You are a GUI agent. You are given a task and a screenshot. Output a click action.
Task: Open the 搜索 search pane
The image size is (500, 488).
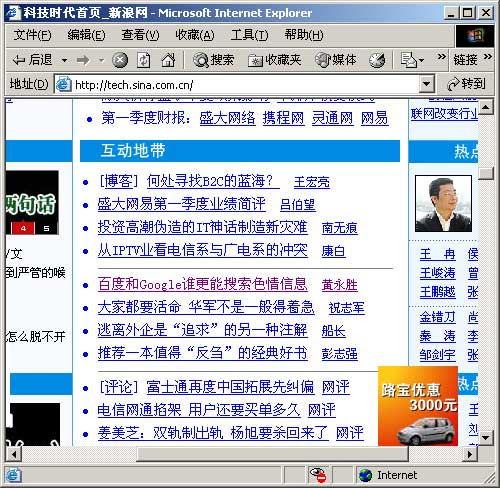click(x=214, y=60)
